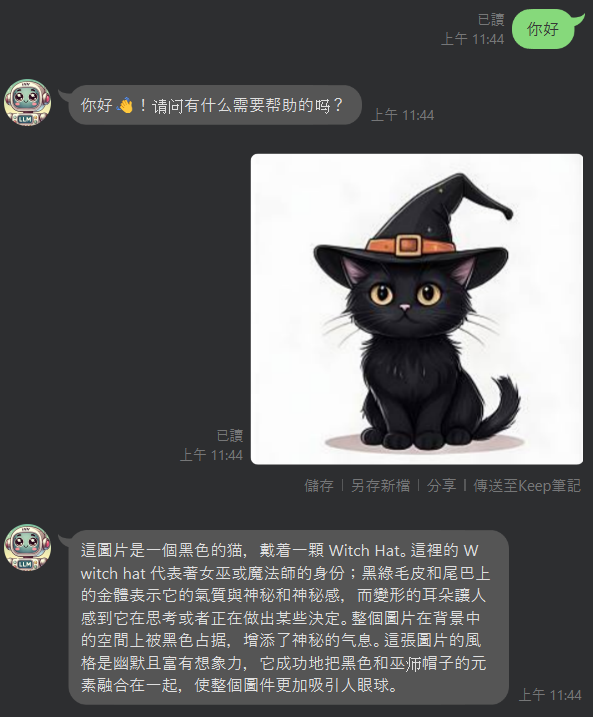Click the 已讀 read label left of cat image

(x=230, y=436)
